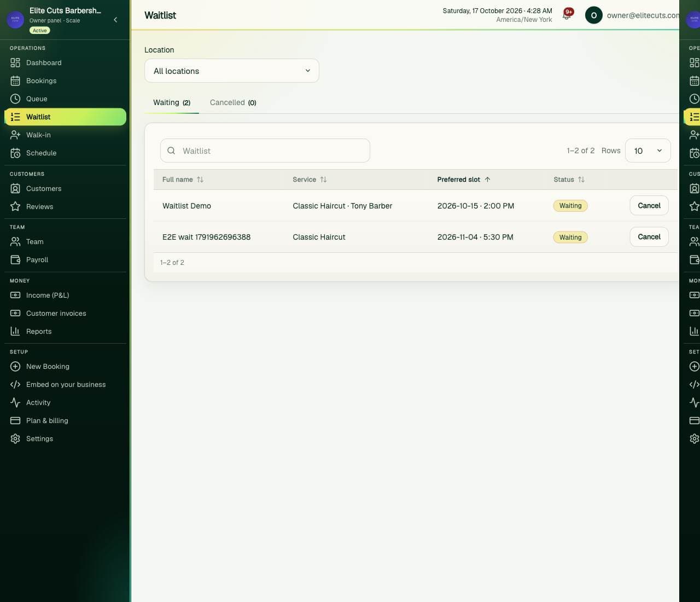Switch to the Cancelled tab
This screenshot has width=700, height=602.
tap(233, 102)
